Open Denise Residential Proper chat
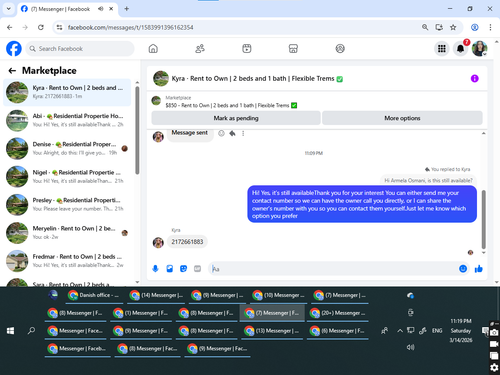The image size is (500, 375). coord(67,148)
